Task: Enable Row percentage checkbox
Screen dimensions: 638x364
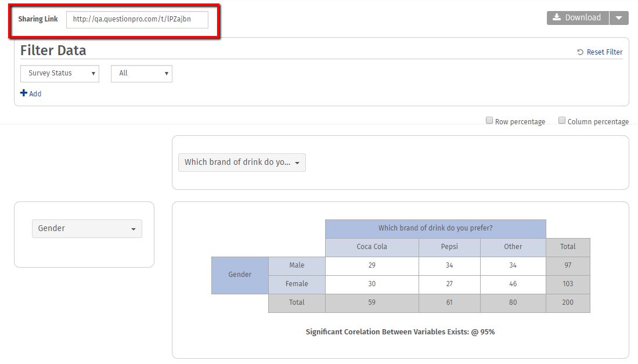Action: [x=489, y=120]
